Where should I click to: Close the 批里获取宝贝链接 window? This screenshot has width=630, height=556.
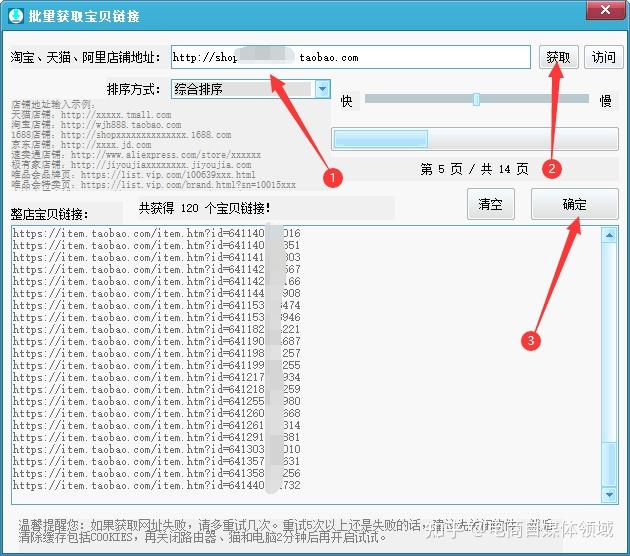coord(605,10)
